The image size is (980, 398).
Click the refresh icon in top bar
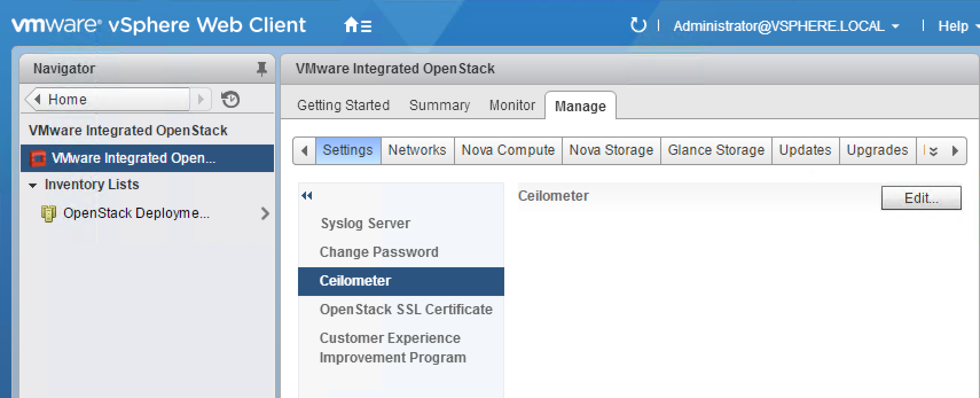click(637, 26)
